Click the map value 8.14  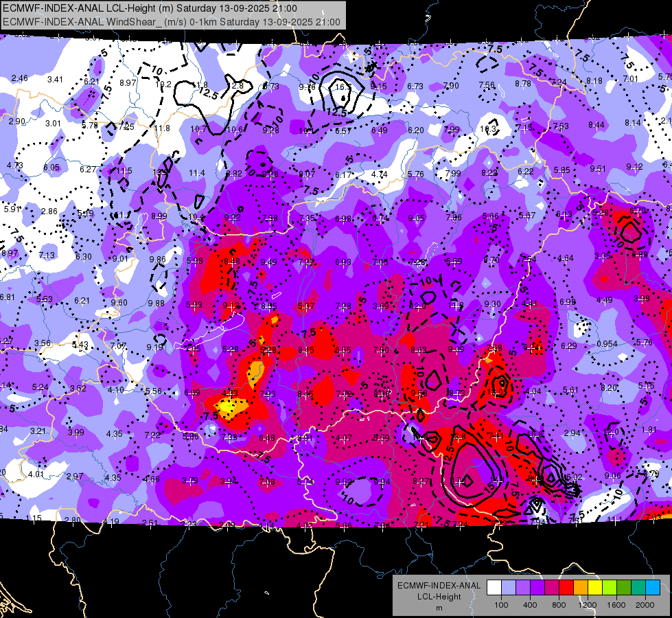(633, 123)
